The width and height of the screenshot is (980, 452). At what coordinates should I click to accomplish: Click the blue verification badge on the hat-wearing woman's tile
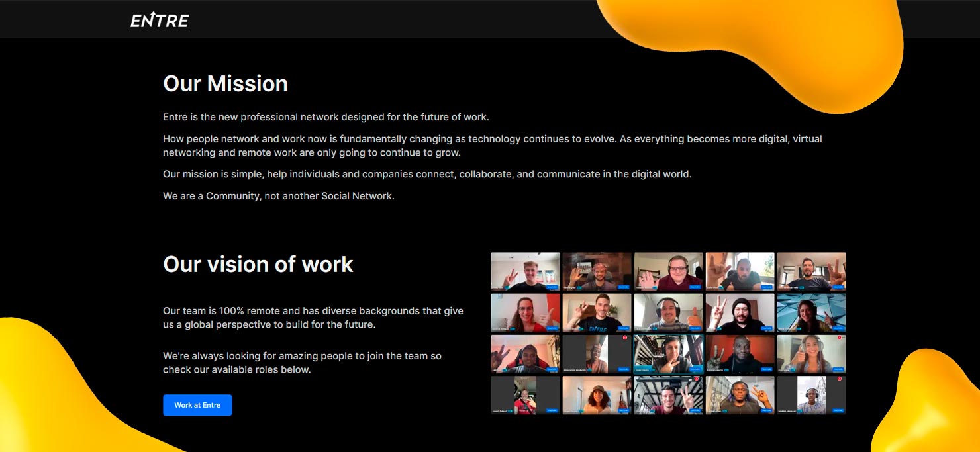click(x=579, y=411)
